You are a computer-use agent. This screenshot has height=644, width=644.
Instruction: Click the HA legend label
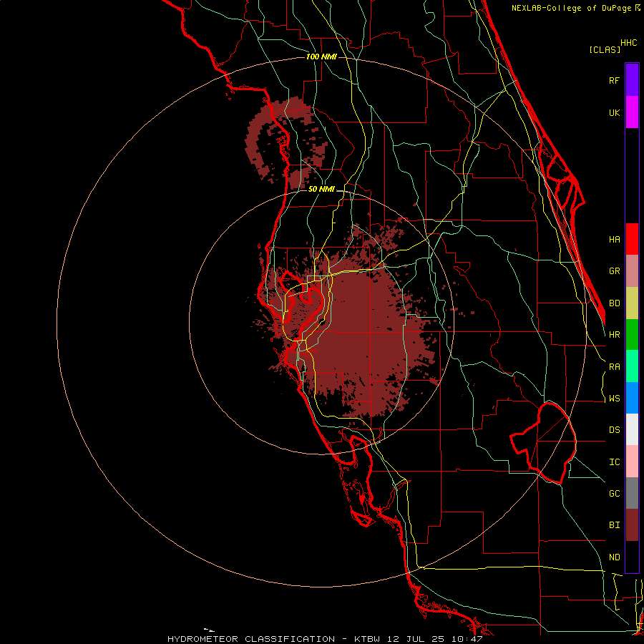(x=615, y=240)
